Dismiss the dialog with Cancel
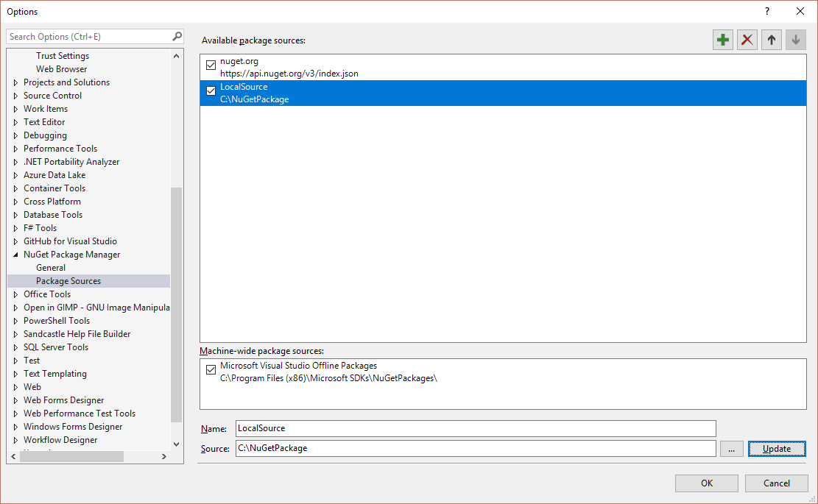Screen dimensions: 818x504 776,483
